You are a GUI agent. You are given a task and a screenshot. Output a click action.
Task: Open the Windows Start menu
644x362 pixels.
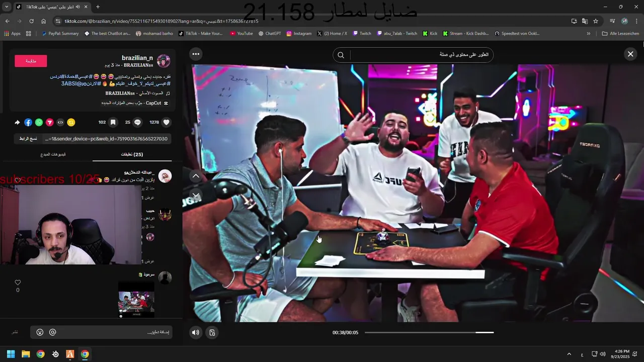coord(11,354)
